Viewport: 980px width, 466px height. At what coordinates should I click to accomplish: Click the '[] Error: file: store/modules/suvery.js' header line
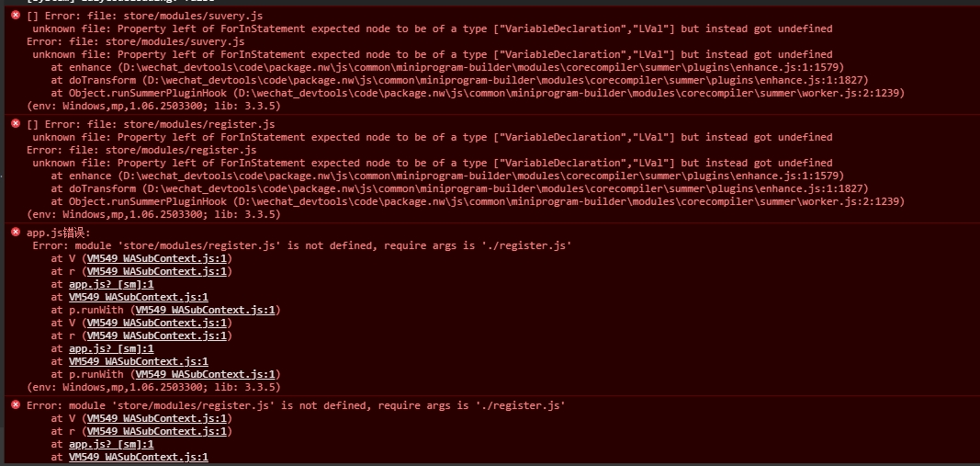[x=136, y=16]
